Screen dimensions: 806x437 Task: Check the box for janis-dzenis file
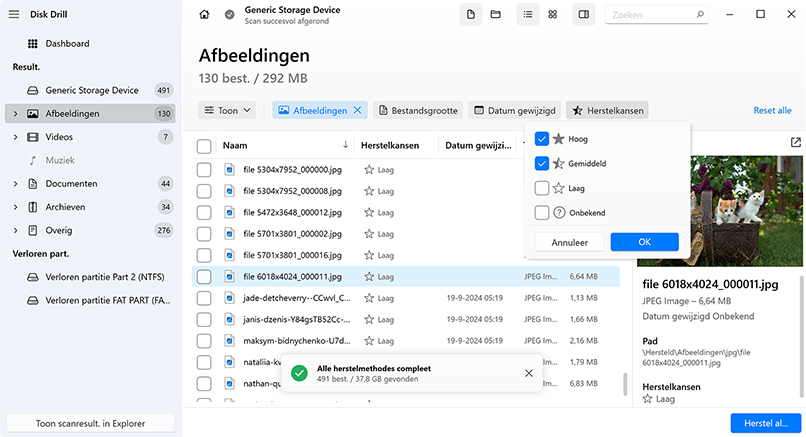coord(204,319)
